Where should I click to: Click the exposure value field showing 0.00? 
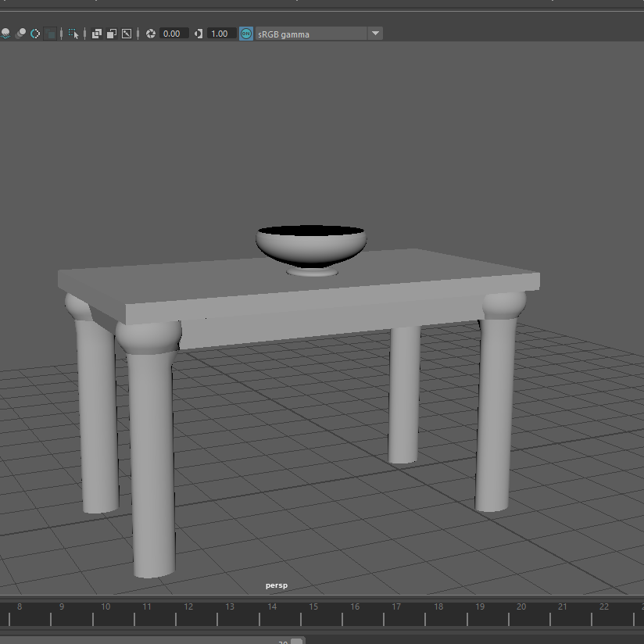[174, 34]
